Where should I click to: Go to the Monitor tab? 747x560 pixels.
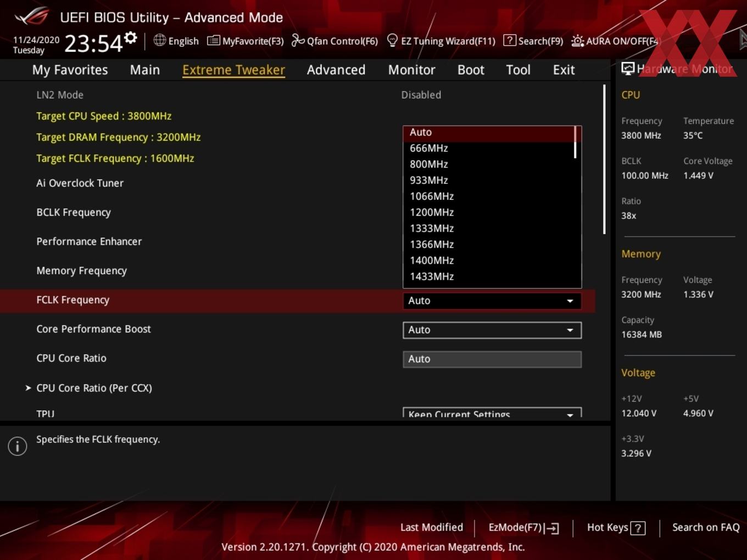click(412, 70)
